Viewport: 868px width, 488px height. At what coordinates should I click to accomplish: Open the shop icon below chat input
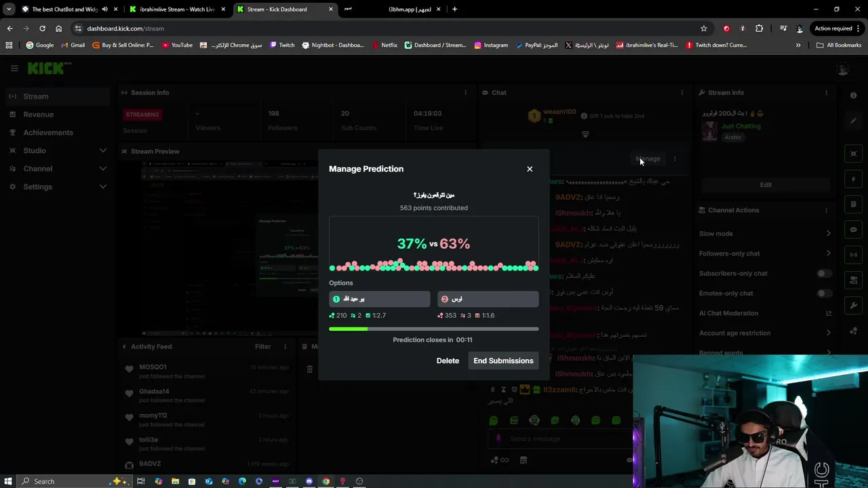523,460
